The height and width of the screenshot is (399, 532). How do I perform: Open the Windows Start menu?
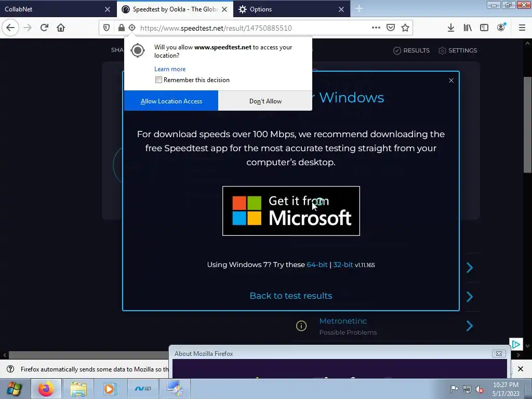pos(14,389)
